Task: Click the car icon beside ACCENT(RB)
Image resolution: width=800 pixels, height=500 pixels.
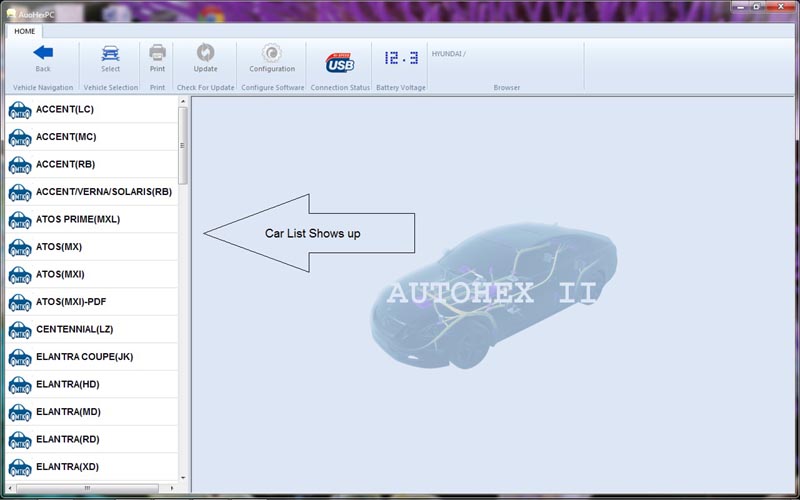Action: click(20, 165)
